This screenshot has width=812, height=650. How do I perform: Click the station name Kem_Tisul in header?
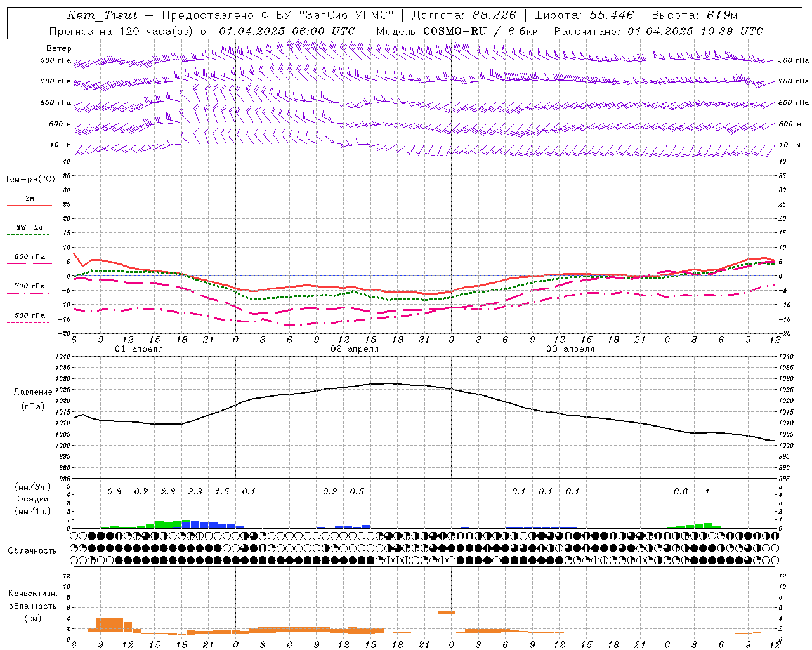pos(102,15)
